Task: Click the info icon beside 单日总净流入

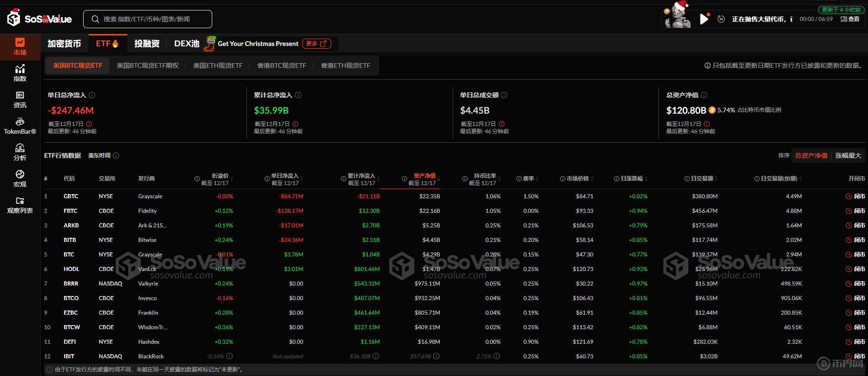Action: pos(92,95)
